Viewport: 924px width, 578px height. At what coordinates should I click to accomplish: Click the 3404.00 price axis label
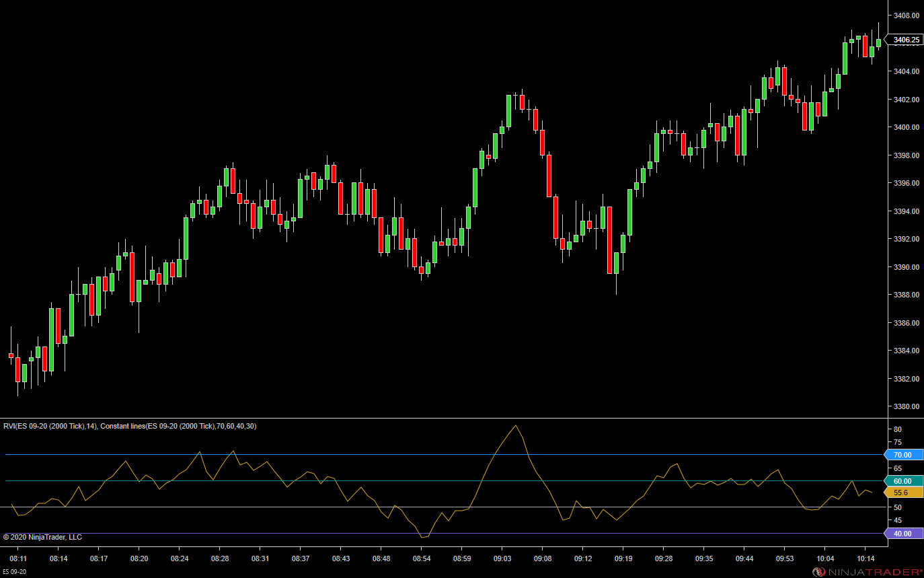906,71
